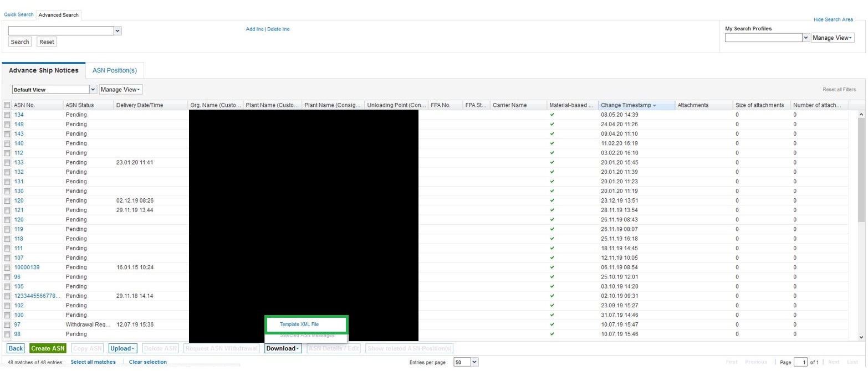Viewport: 868px width, 371px height.
Task: Click the Withdrawal Req... status for ASN 97
Action: point(88,324)
